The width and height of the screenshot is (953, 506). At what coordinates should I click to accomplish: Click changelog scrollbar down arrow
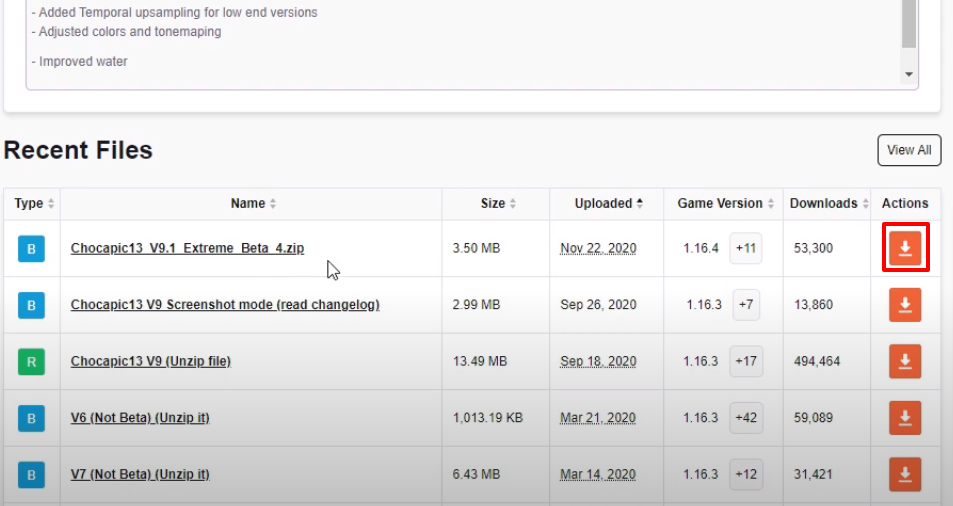point(909,74)
